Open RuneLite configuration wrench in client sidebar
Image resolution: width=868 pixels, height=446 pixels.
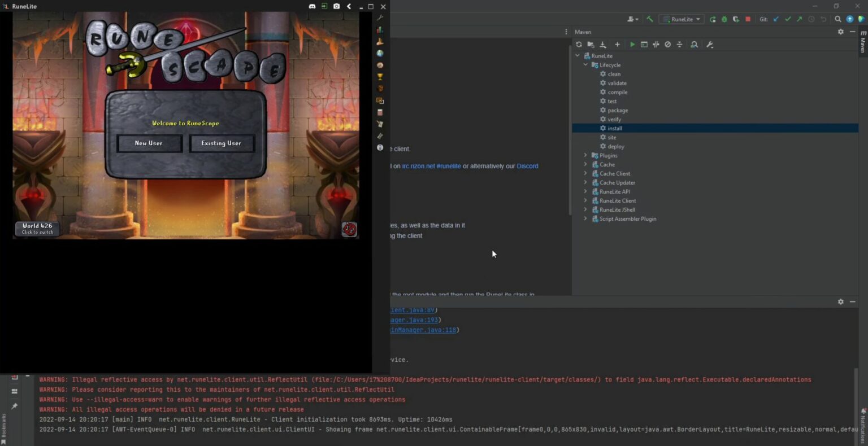pyautogui.click(x=380, y=18)
